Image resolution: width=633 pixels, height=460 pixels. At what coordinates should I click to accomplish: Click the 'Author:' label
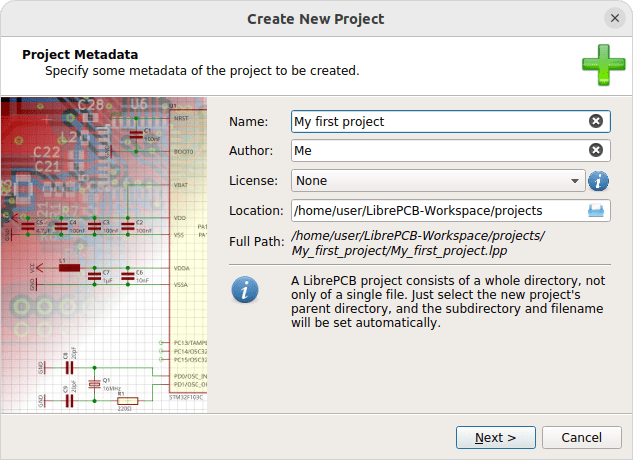(251, 151)
